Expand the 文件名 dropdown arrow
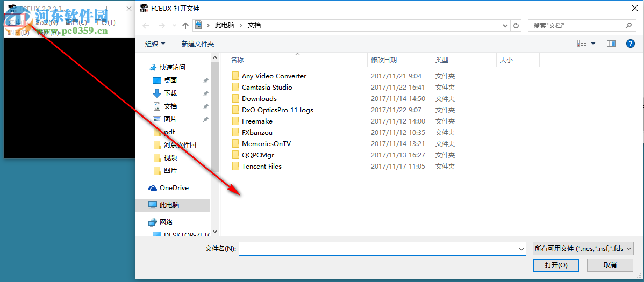The image size is (644, 282). click(x=521, y=249)
